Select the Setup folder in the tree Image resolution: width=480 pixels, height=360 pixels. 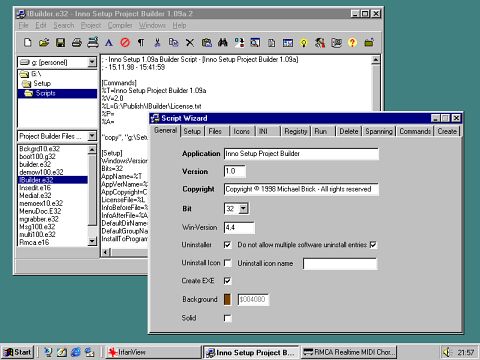pos(42,83)
